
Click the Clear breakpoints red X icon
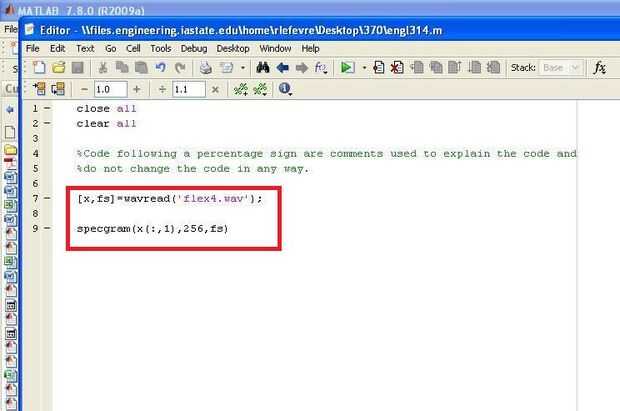(x=397, y=68)
